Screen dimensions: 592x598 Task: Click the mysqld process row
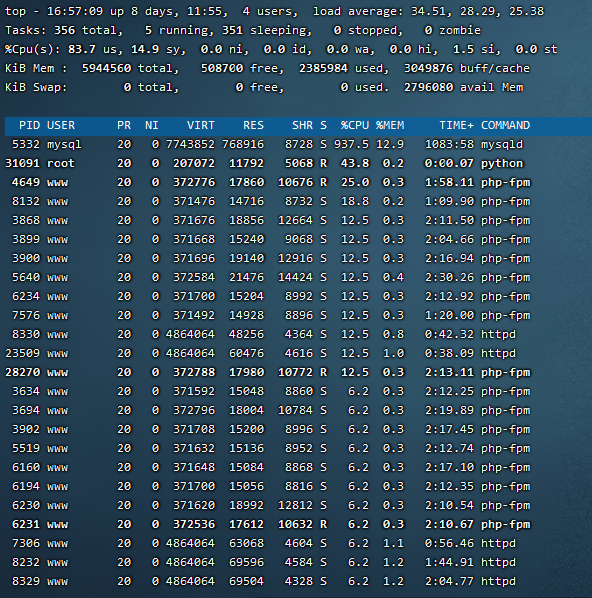[x=268, y=145]
